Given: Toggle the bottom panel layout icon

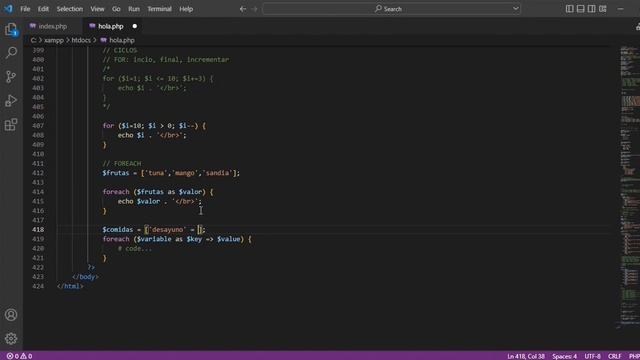Looking at the screenshot, I should point(580,9).
